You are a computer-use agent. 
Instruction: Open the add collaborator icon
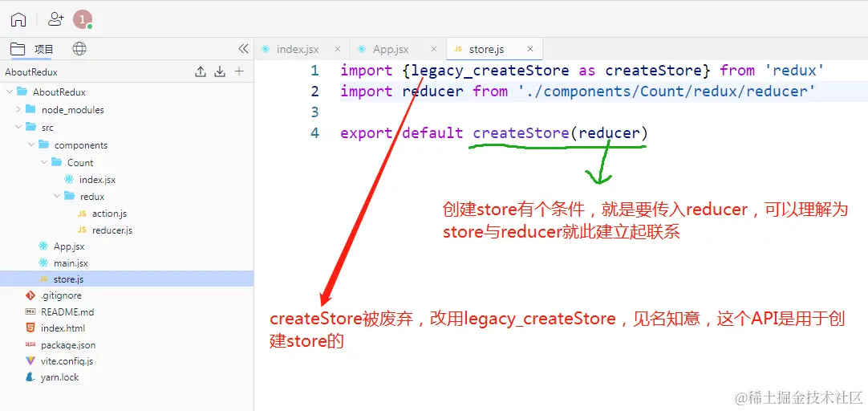tap(56, 19)
